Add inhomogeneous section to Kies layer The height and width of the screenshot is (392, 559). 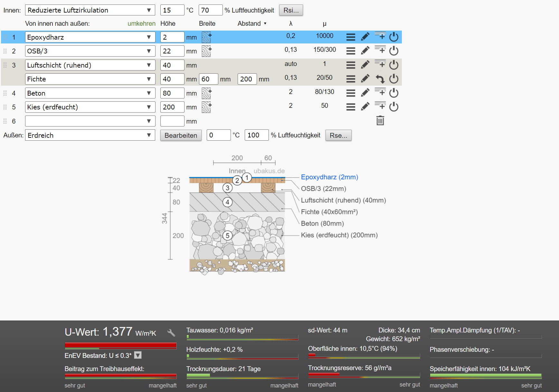(x=206, y=107)
